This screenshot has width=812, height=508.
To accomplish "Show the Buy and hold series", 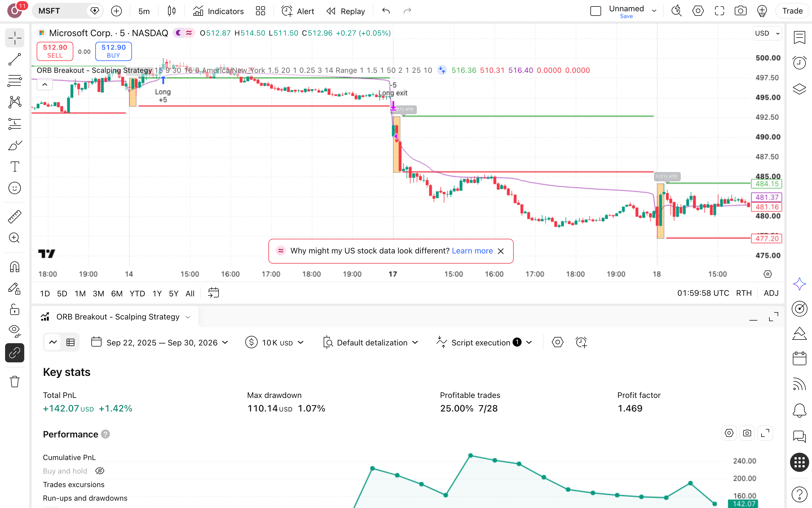I will click(100, 471).
